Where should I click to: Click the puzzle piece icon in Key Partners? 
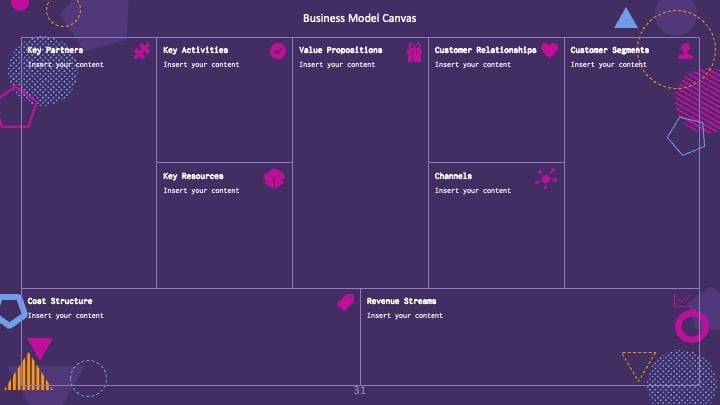(x=142, y=51)
